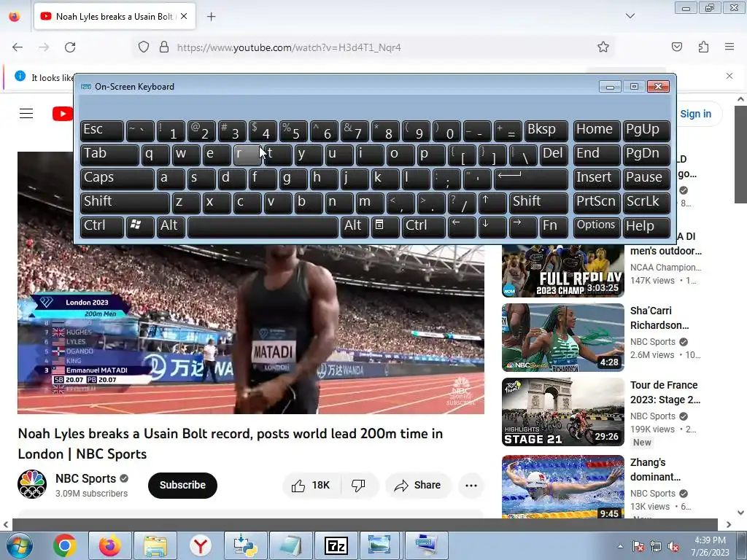Click the page vertical scrollbar thumb
Screen dimensions: 747x560
tap(740, 155)
